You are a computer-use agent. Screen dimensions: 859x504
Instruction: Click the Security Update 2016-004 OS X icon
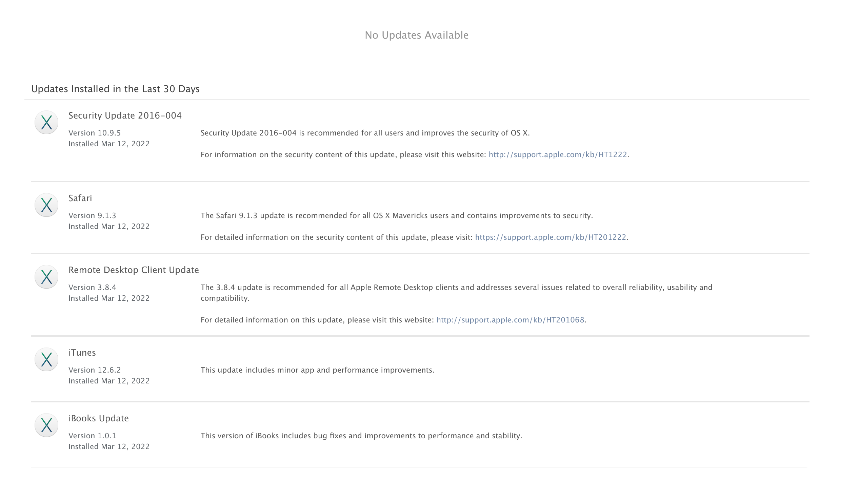tap(46, 123)
